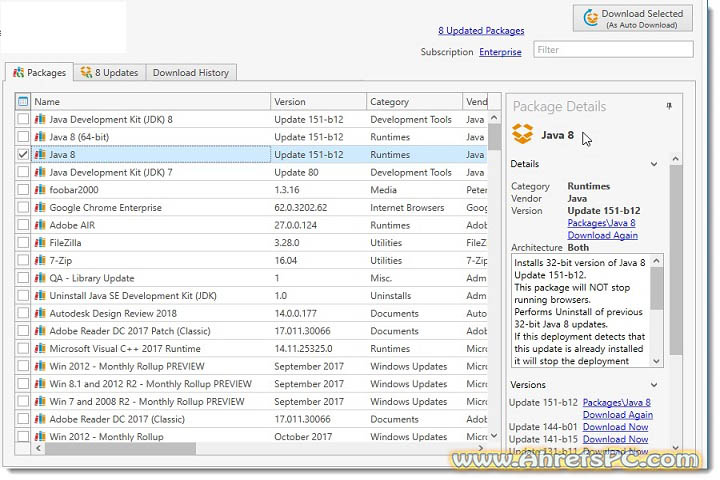Check the box for Java Development Kit (JDK) 8
Viewport: 720px width, 480px height.
point(22,119)
